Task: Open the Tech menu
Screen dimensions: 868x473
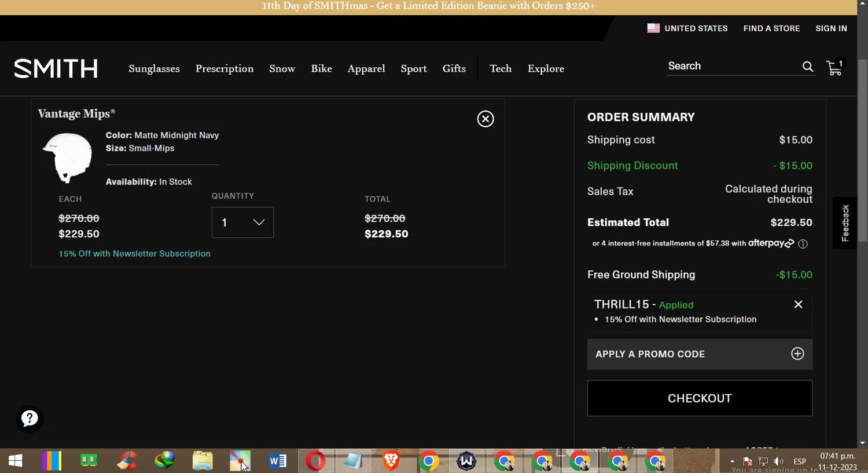Action: point(501,68)
